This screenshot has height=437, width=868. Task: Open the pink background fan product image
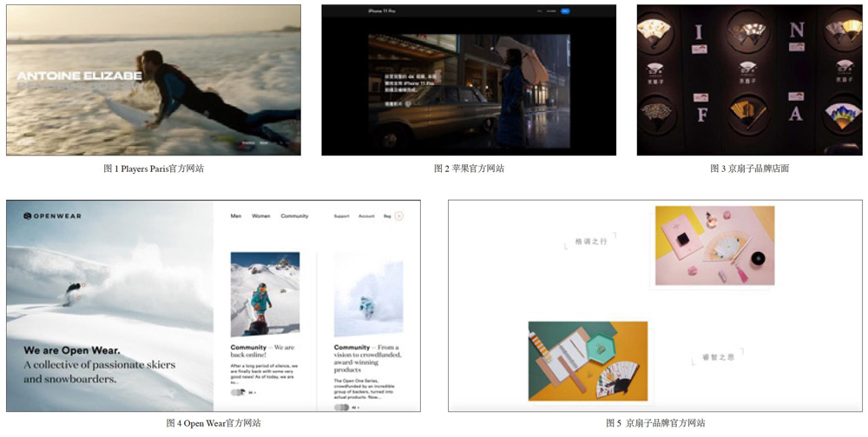714,245
